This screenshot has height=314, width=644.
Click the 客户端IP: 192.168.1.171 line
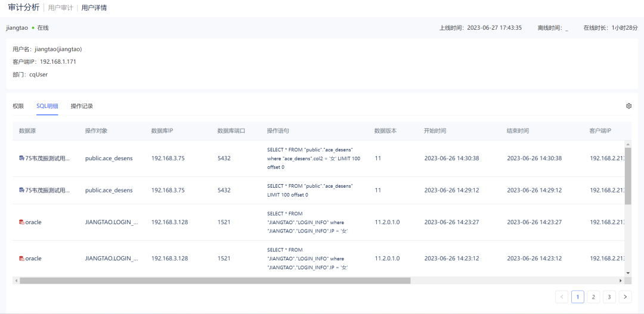[x=44, y=62]
